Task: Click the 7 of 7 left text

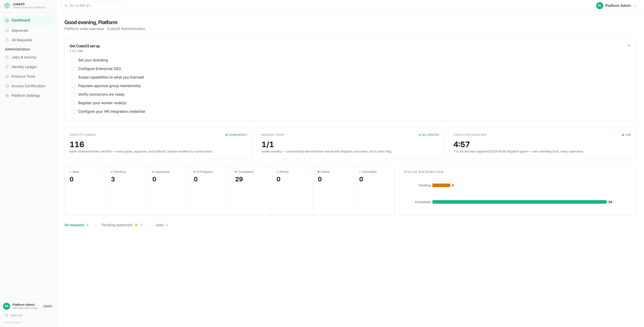Action: [x=76, y=51]
